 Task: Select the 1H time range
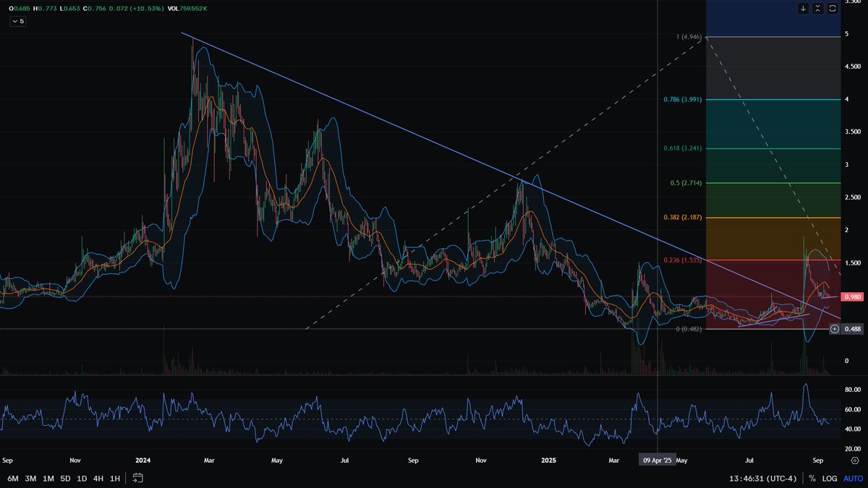(x=115, y=478)
